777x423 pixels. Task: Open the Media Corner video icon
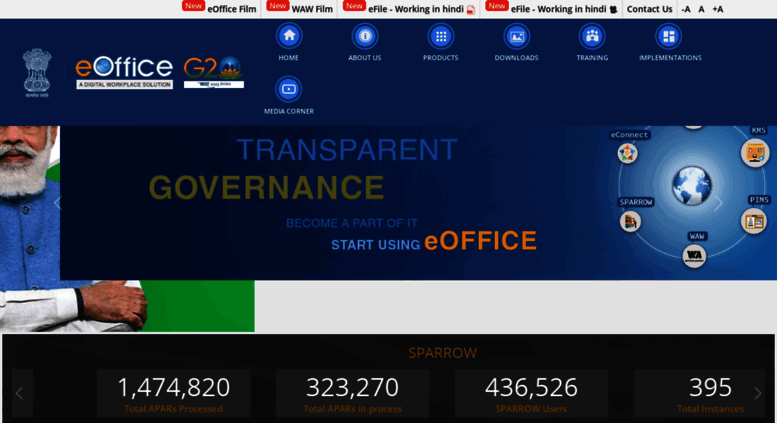click(x=288, y=89)
